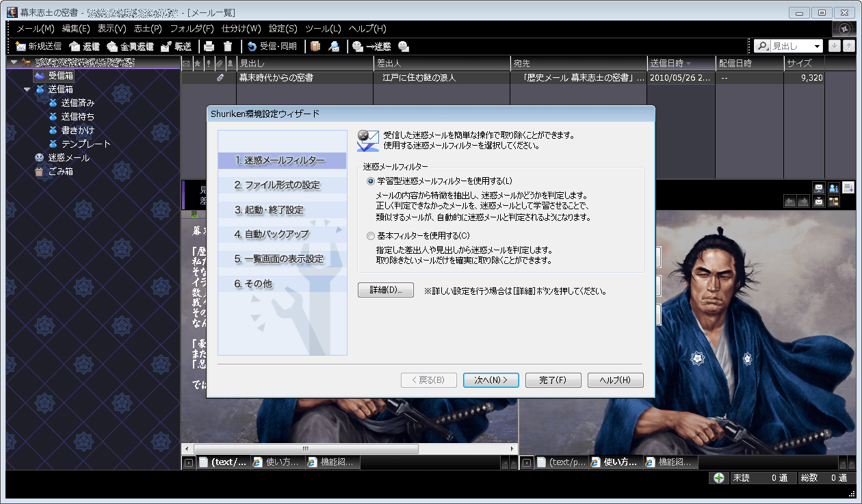The width and height of the screenshot is (862, 504).
Task: Open the address book icon
Action: (x=315, y=47)
